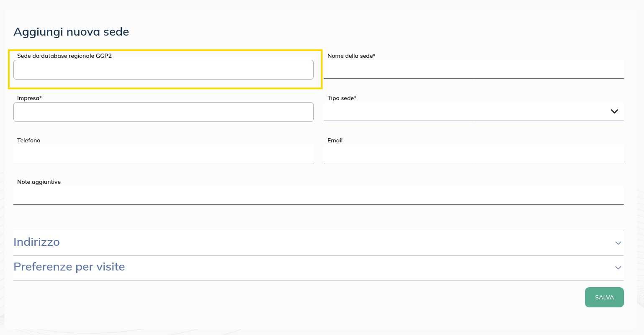The height and width of the screenshot is (335, 644).
Task: Click the chevron icon beside Indirizzo
Action: 618,243
